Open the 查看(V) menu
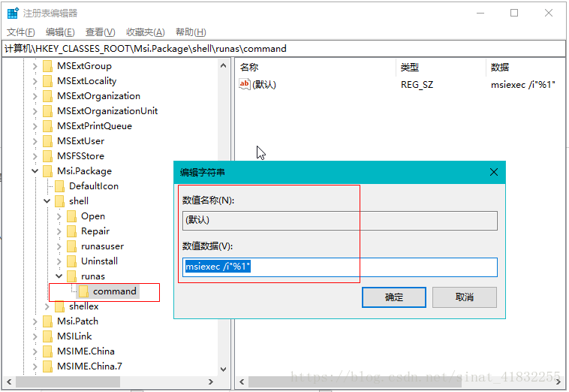The width and height of the screenshot is (569, 392). tap(100, 32)
